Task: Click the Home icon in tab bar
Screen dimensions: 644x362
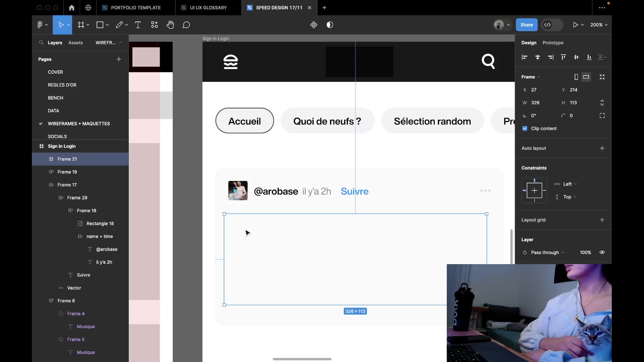Action: click(71, 7)
